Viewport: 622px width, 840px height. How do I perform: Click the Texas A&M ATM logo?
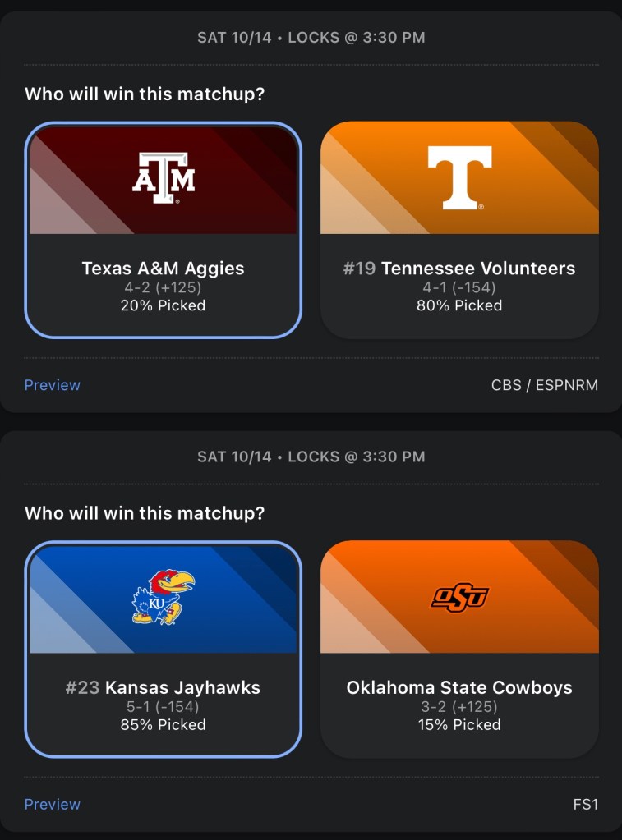coord(164,178)
